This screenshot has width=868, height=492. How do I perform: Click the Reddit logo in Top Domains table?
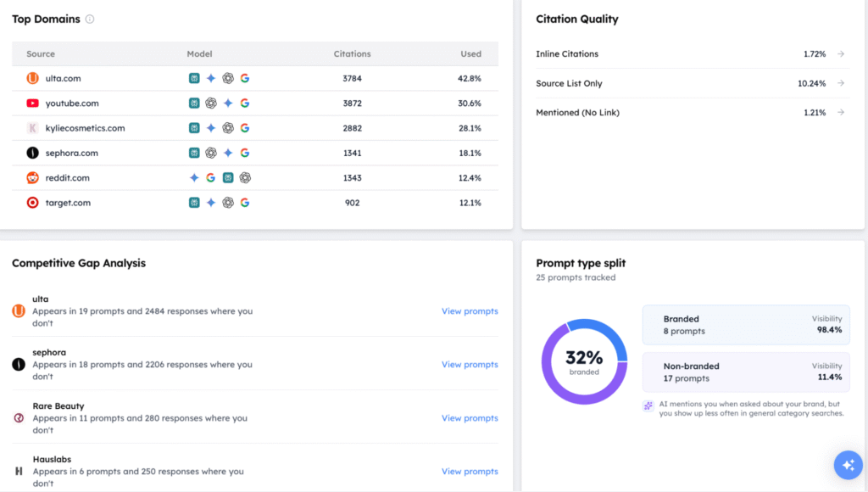33,178
